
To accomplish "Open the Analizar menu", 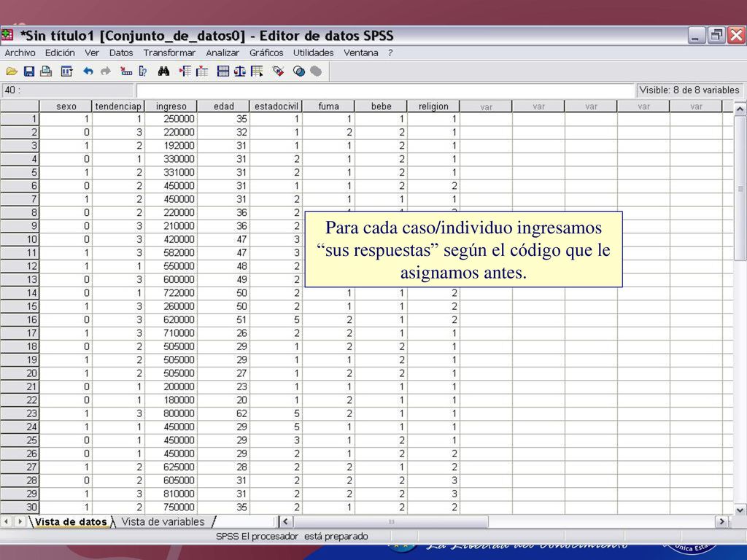I will pyautogui.click(x=222, y=52).
